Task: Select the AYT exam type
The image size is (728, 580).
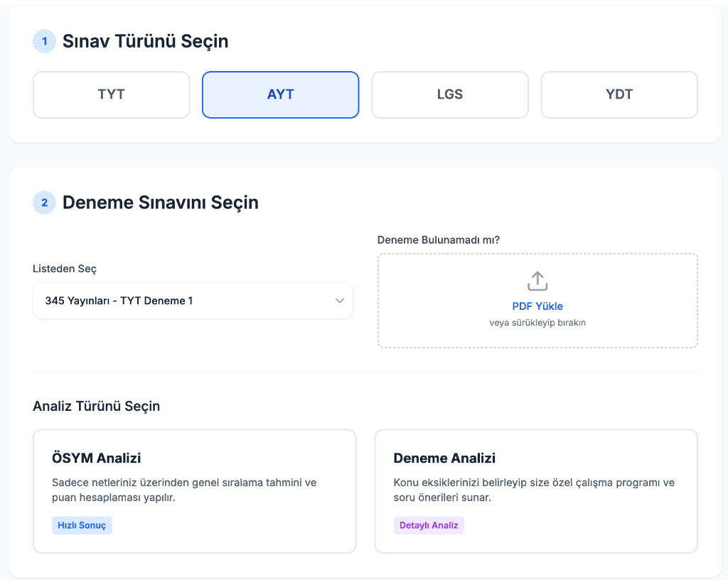Action: click(281, 95)
